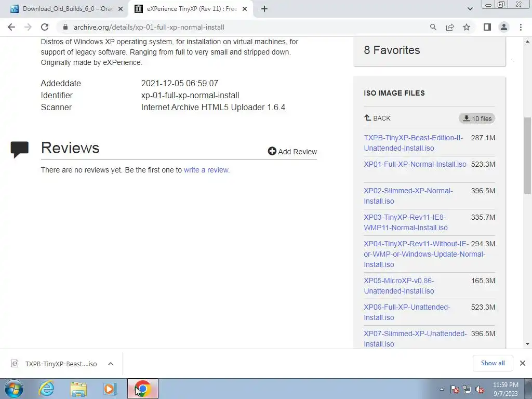Close the downloads bar
The image size is (532, 399).
pos(523,363)
